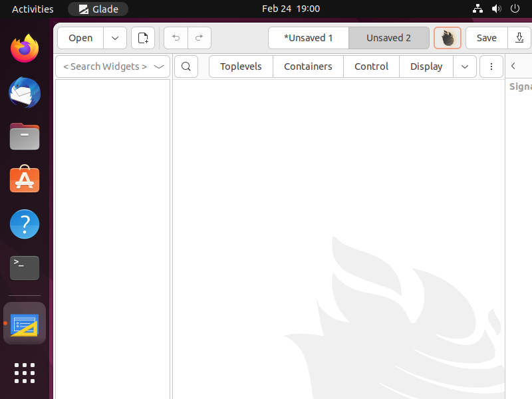Open the recent files dropdown arrow
The width and height of the screenshot is (532, 399).
pos(115,38)
